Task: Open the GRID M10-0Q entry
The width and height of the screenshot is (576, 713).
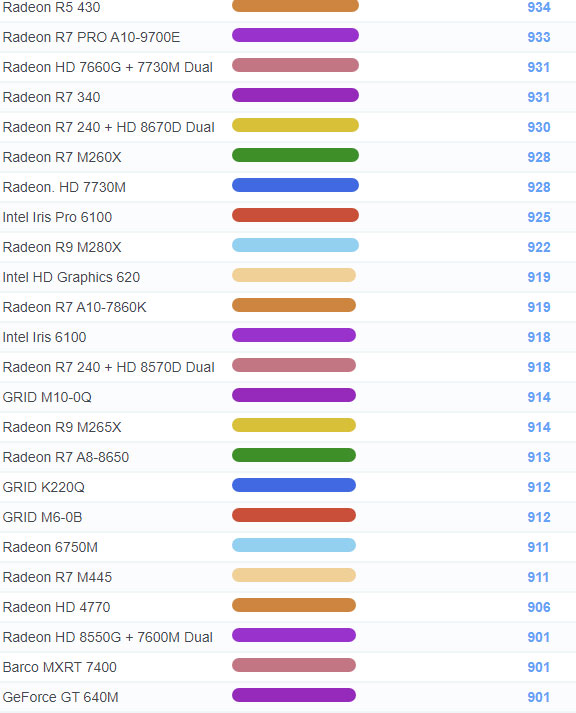Action: [47, 397]
